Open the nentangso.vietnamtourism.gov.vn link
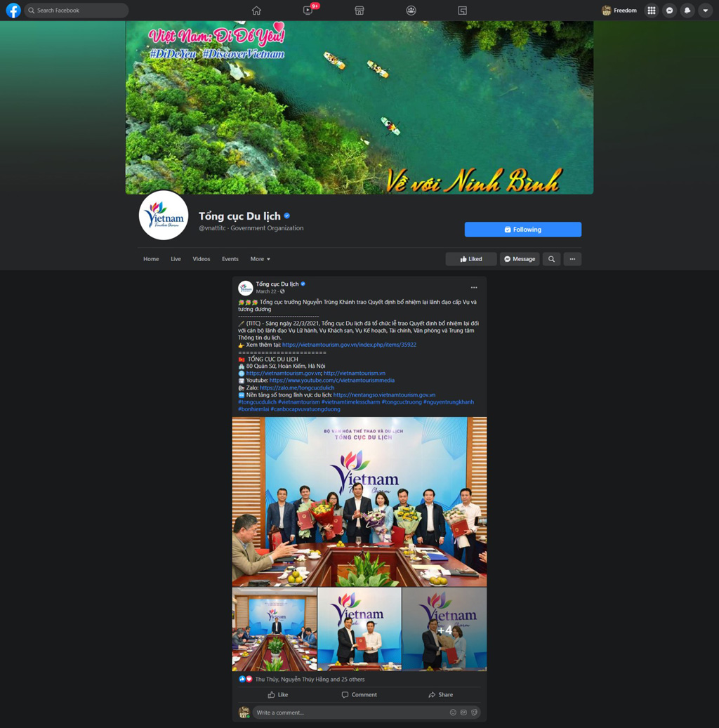This screenshot has height=728, width=719. (385, 395)
